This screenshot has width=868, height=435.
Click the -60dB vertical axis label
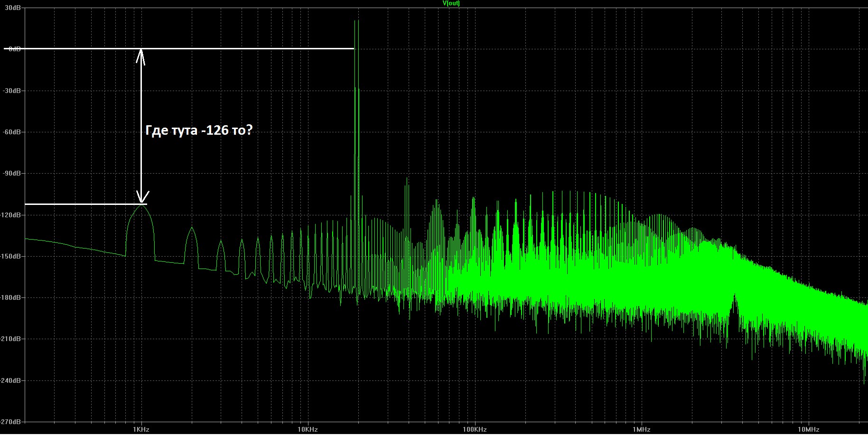click(12, 132)
